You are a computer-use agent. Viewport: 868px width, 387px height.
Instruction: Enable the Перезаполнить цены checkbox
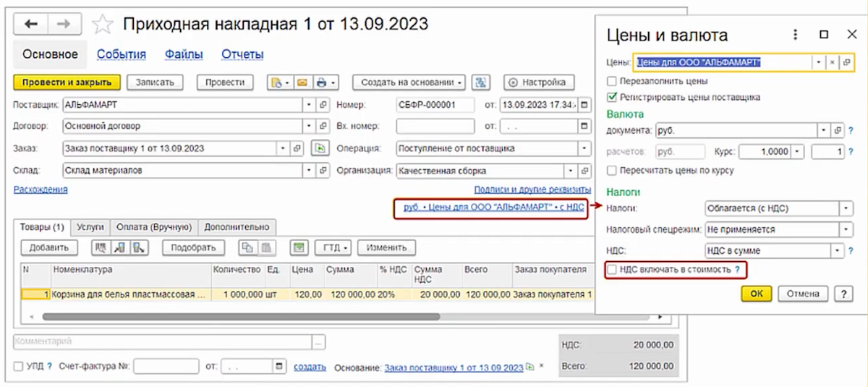tap(612, 81)
